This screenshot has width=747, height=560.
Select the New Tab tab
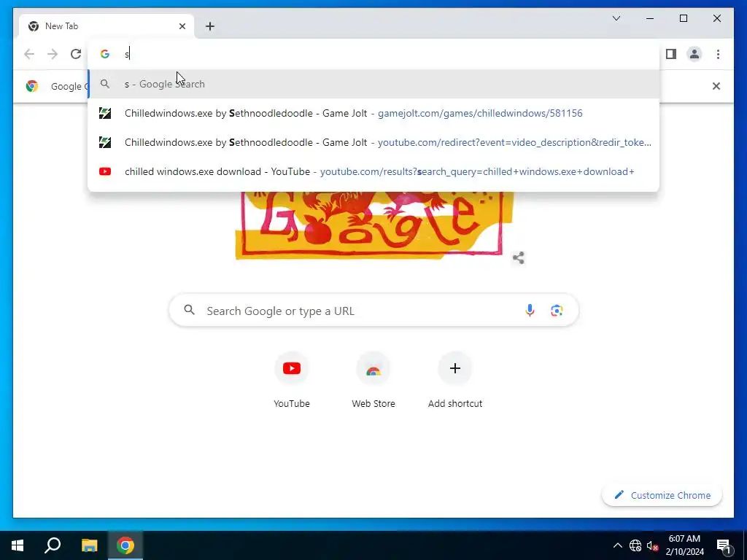(107, 26)
